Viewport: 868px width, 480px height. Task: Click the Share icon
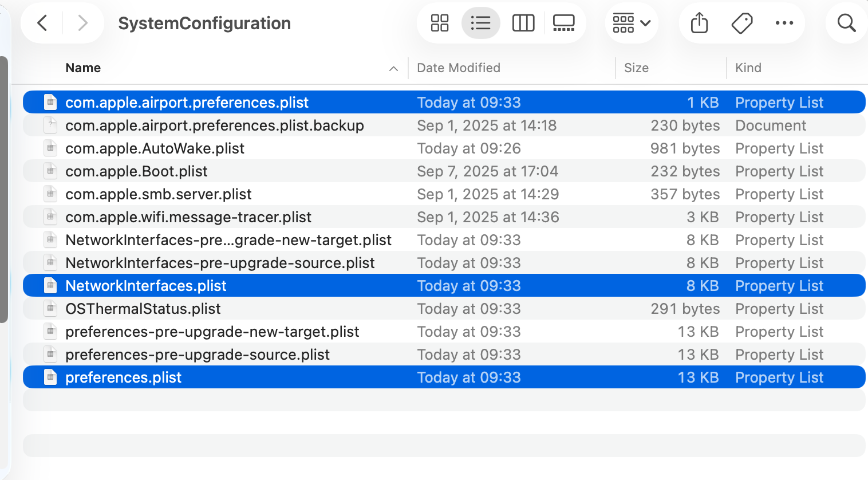click(699, 23)
